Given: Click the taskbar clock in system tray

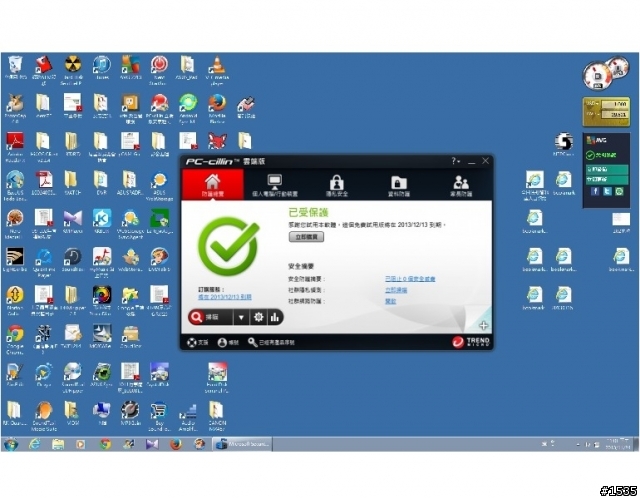Looking at the screenshot, I should click(x=618, y=444).
